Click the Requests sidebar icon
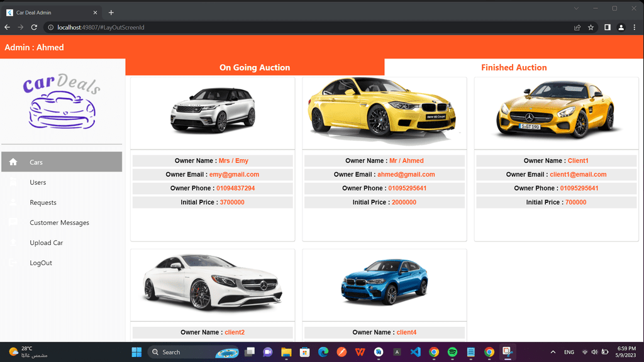Image resolution: width=644 pixels, height=362 pixels. point(13,202)
